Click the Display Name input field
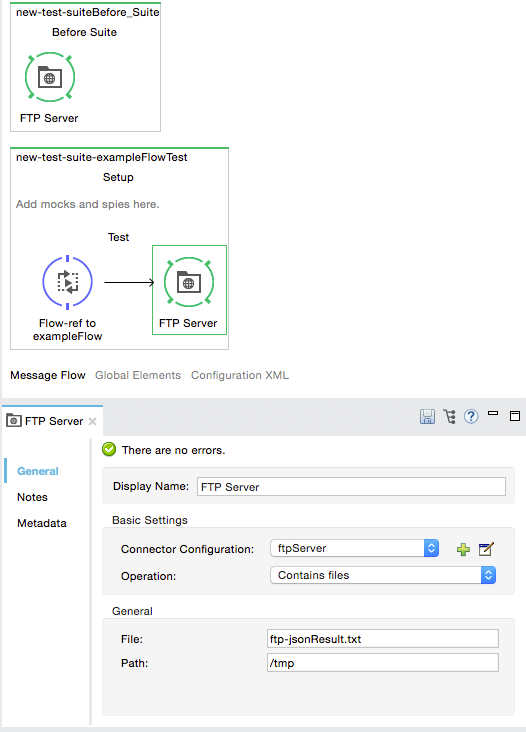The height and width of the screenshot is (732, 526). (x=351, y=486)
